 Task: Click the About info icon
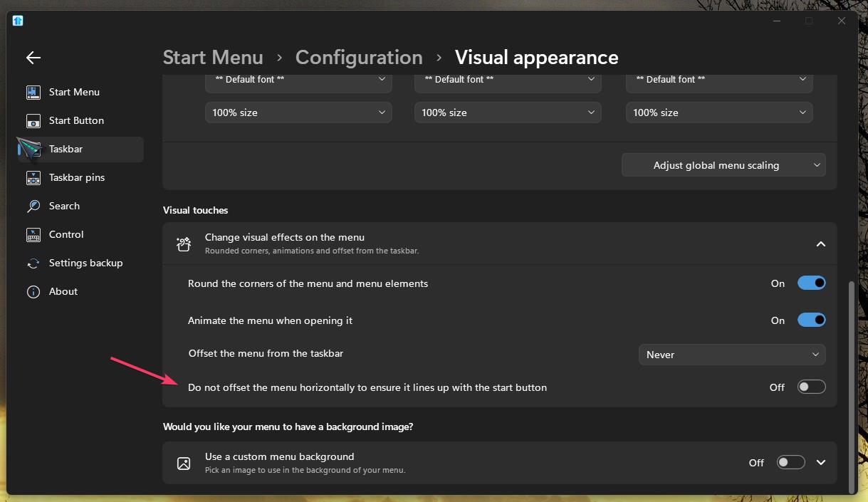[33, 292]
